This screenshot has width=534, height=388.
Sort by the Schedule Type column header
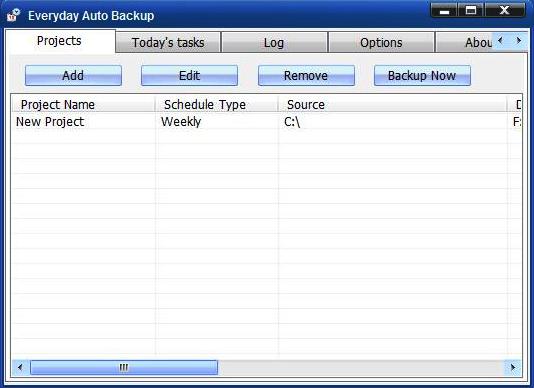pos(217,104)
